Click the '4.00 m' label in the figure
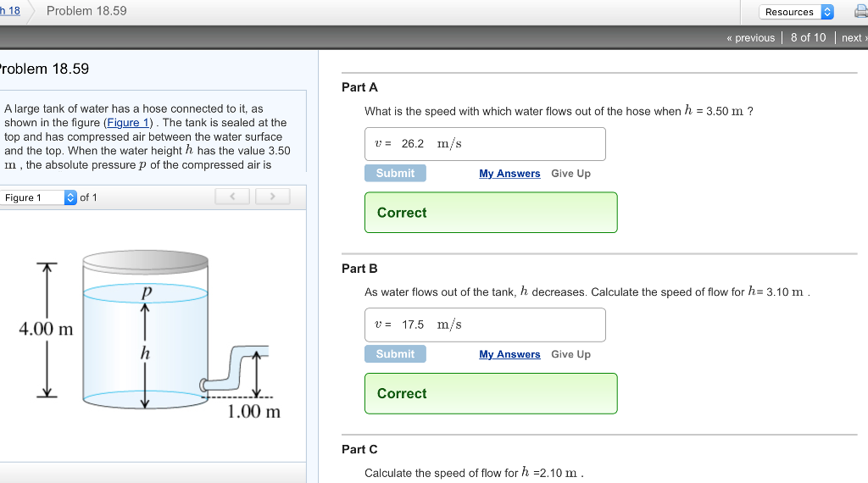868x483 pixels. click(46, 329)
